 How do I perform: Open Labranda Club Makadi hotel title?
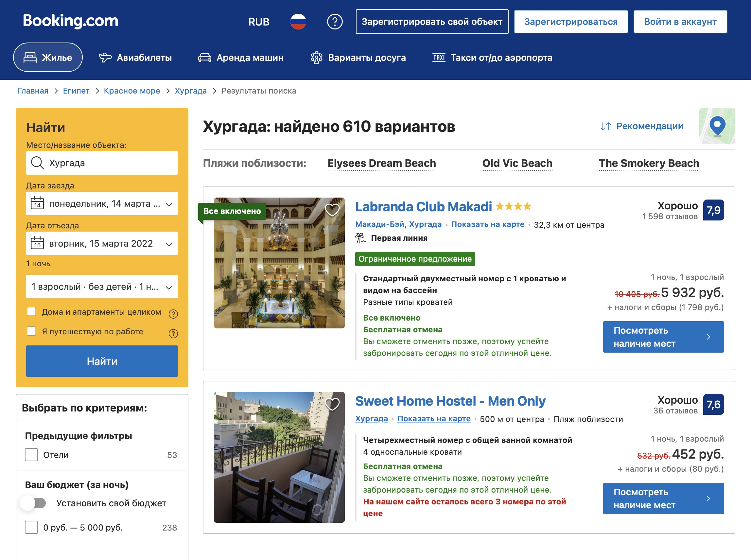click(x=423, y=206)
